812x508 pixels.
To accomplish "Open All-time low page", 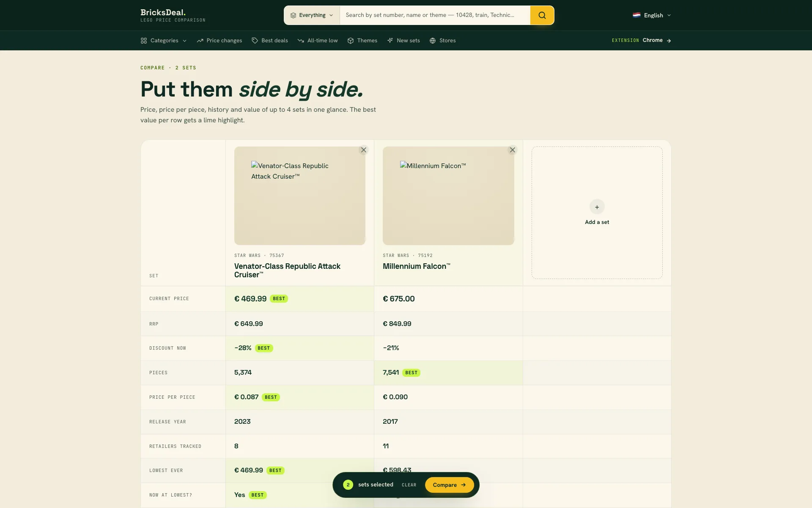I will [x=318, y=41].
